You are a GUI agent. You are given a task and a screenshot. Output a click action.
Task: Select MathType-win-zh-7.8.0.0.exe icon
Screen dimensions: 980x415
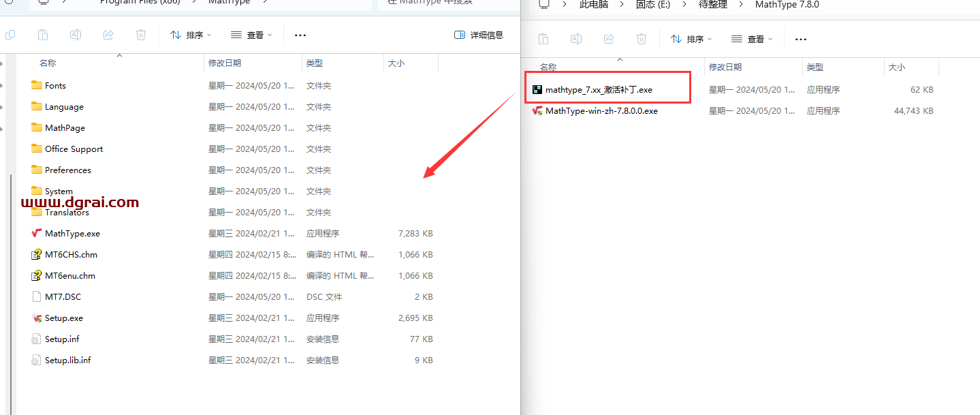[537, 110]
